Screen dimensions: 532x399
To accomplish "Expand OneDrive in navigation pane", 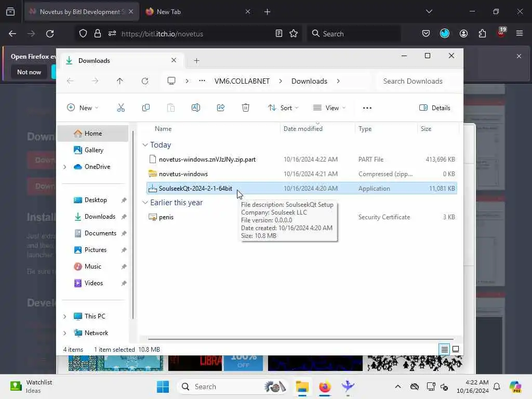I will 65,167.
